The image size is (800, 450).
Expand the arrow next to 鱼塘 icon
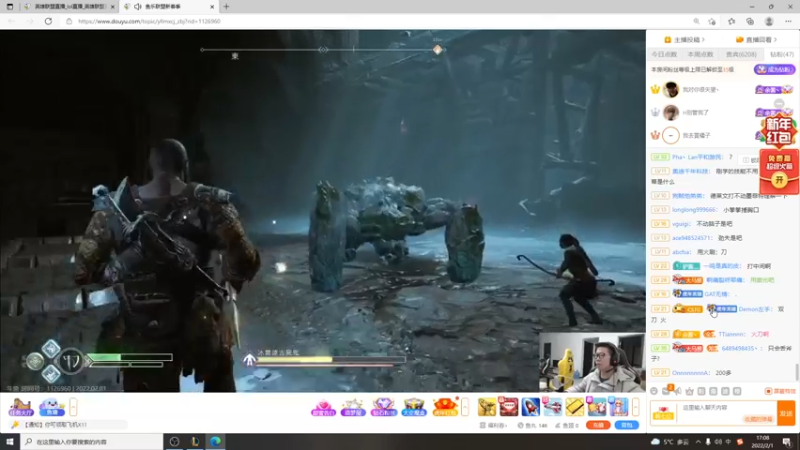pyautogui.click(x=73, y=407)
